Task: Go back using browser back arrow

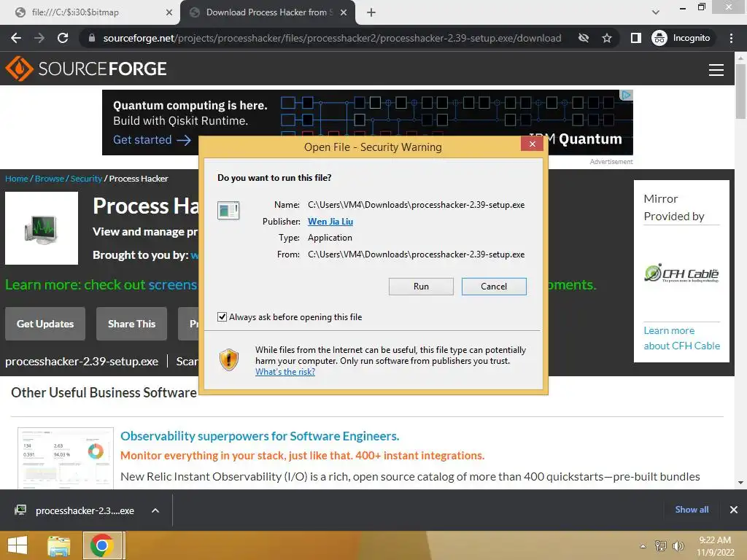Action: tap(16, 38)
